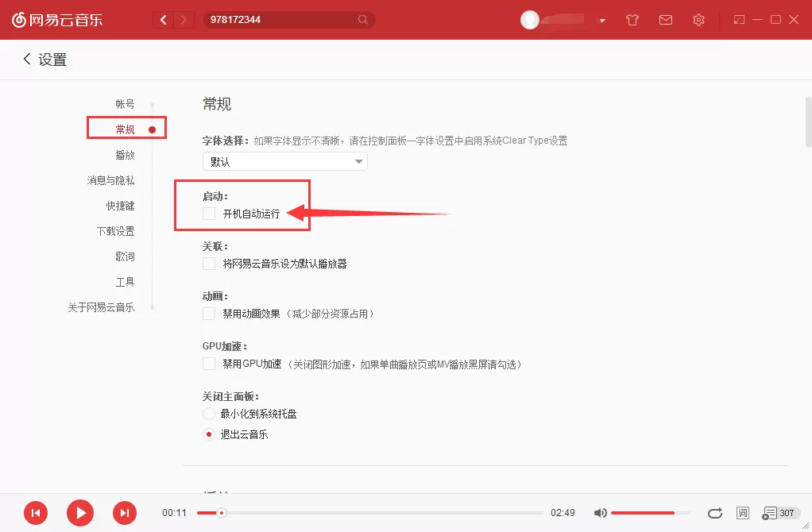Toggle the loop playback mode icon
812x532 pixels.
[x=715, y=513]
